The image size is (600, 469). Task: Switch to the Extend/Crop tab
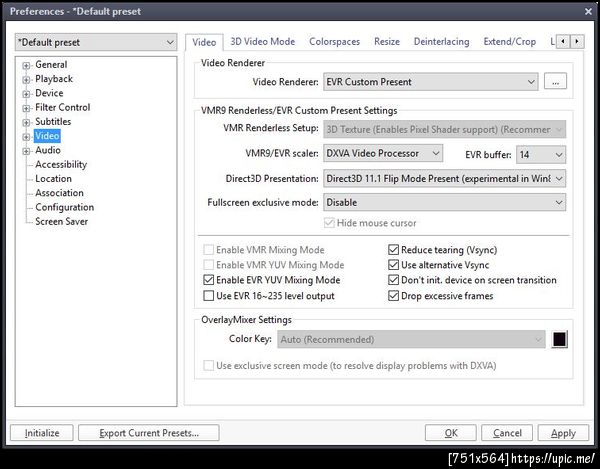point(509,41)
